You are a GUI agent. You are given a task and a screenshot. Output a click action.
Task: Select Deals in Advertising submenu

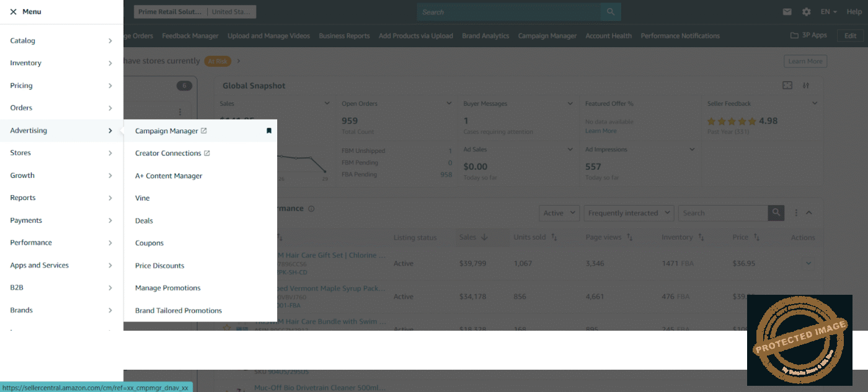tap(144, 220)
